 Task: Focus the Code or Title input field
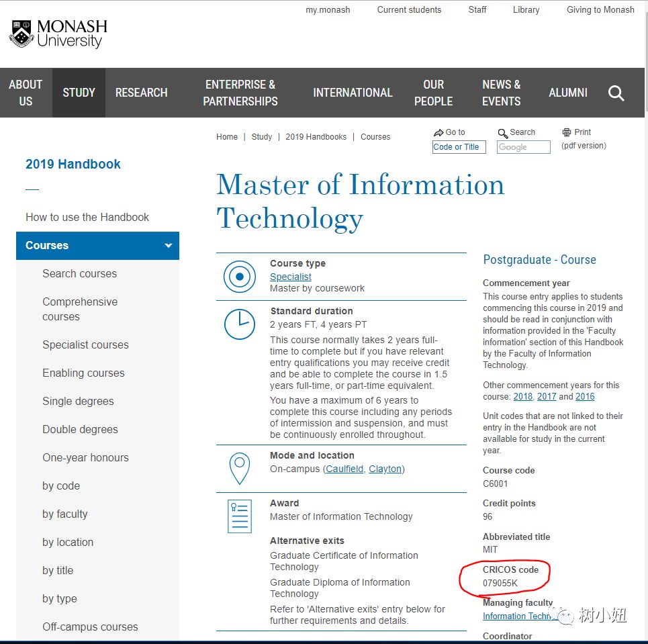(x=459, y=147)
